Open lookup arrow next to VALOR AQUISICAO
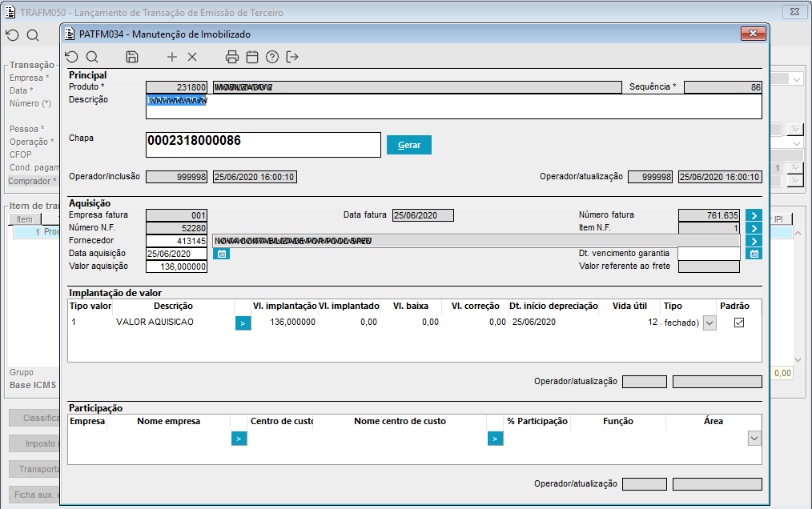812x509 pixels. (243, 323)
